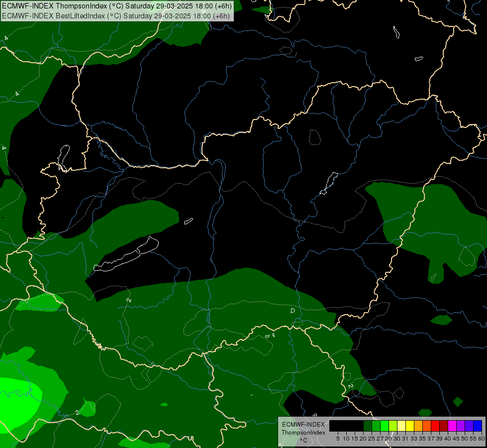
Task: Click the bright red 37–39 legend swatch
Action: click(435, 426)
